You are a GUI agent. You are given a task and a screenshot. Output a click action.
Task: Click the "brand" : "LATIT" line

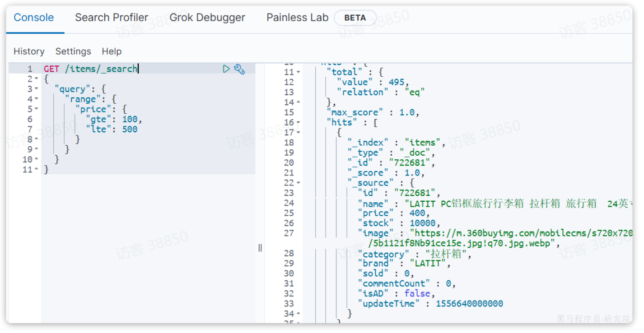click(x=404, y=264)
